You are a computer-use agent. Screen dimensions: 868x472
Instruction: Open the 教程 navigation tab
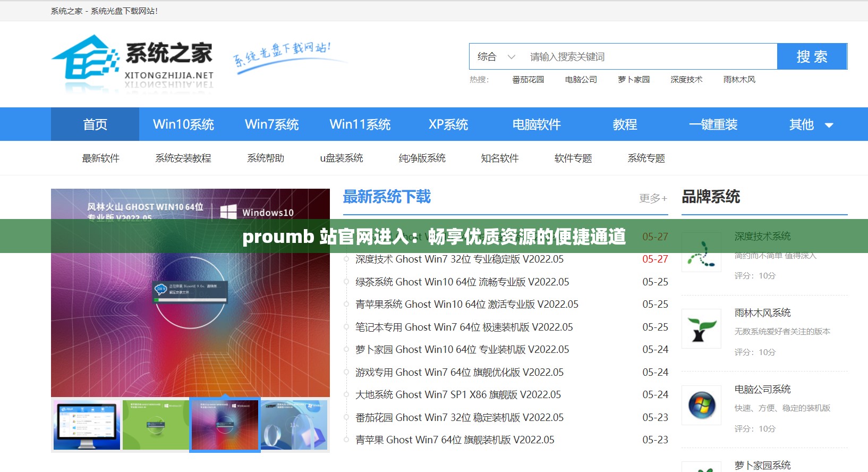coord(624,124)
